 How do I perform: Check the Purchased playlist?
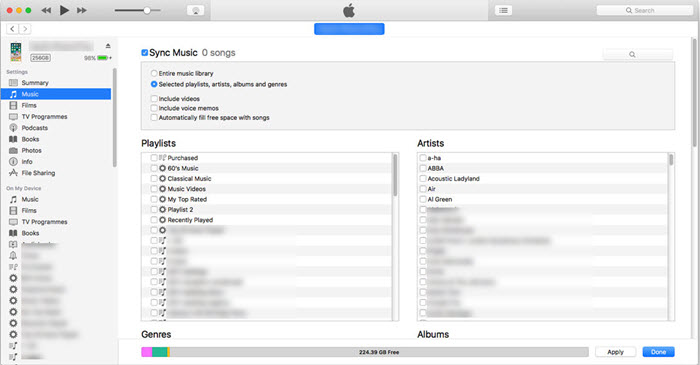(154, 158)
